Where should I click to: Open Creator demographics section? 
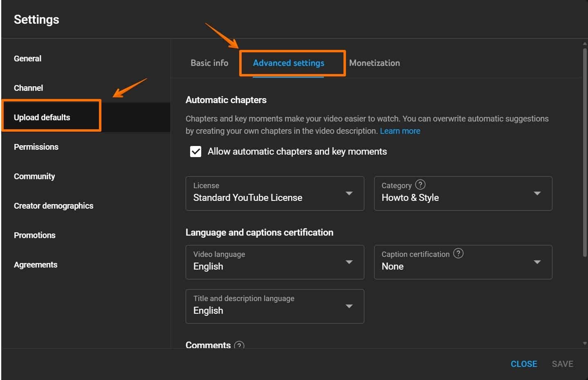point(54,206)
